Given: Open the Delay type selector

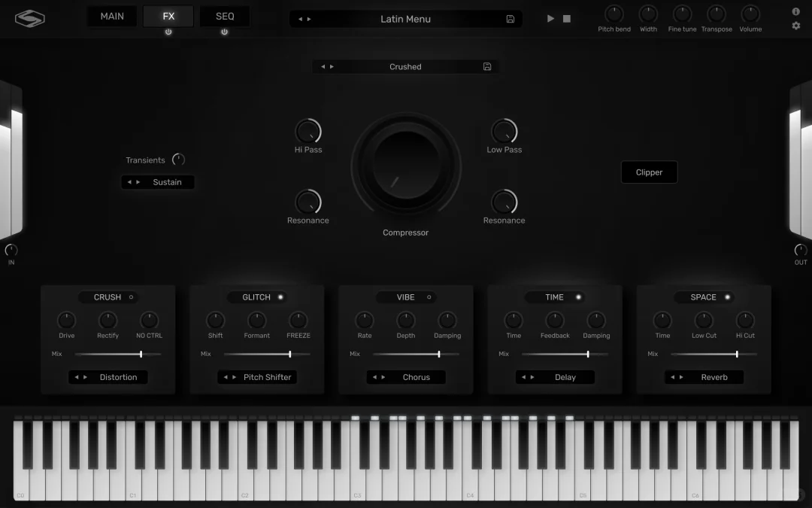Looking at the screenshot, I should (555, 377).
